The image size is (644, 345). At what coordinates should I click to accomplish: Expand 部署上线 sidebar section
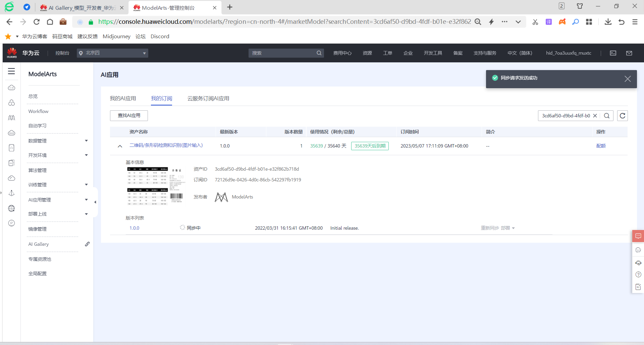coord(86,214)
